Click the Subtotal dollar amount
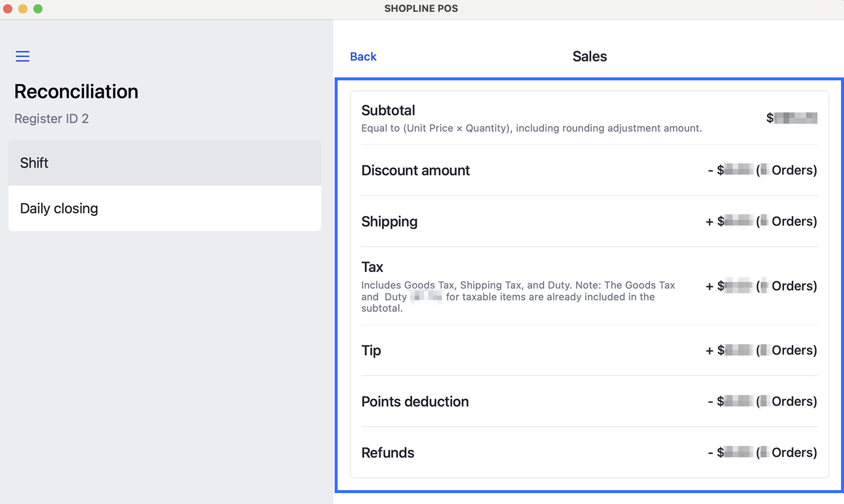 792,118
